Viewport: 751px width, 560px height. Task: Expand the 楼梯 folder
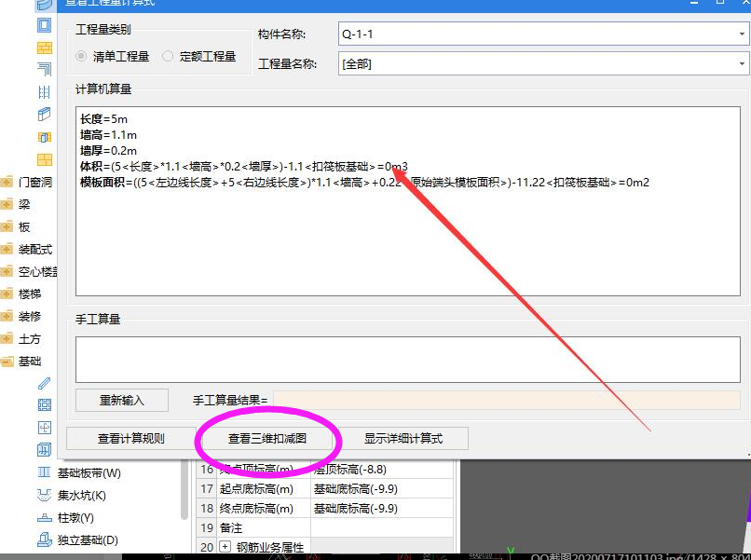[7, 294]
